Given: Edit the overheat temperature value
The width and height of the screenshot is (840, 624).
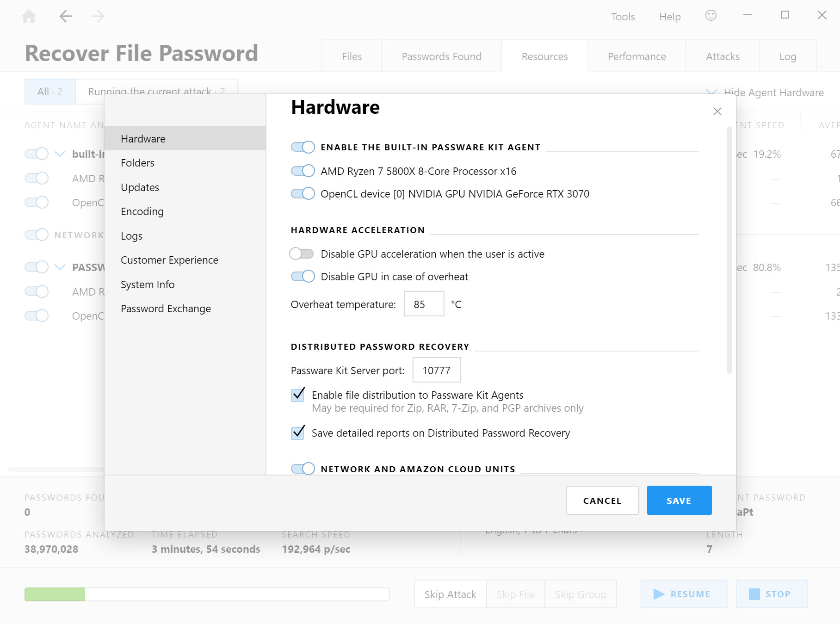Looking at the screenshot, I should pyautogui.click(x=423, y=303).
